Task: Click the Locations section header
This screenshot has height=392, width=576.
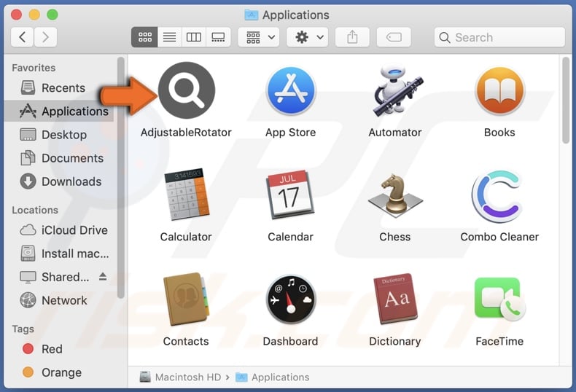Action: (35, 210)
